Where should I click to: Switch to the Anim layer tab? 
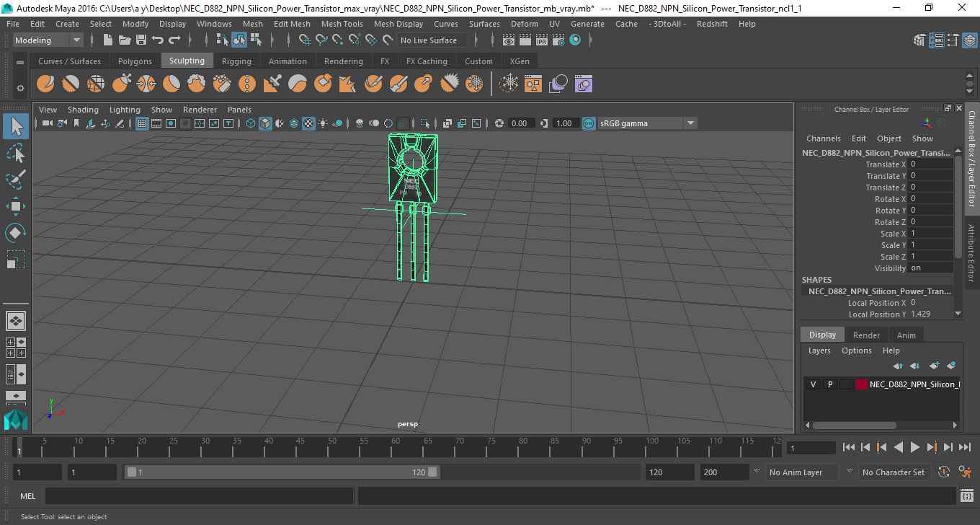906,335
